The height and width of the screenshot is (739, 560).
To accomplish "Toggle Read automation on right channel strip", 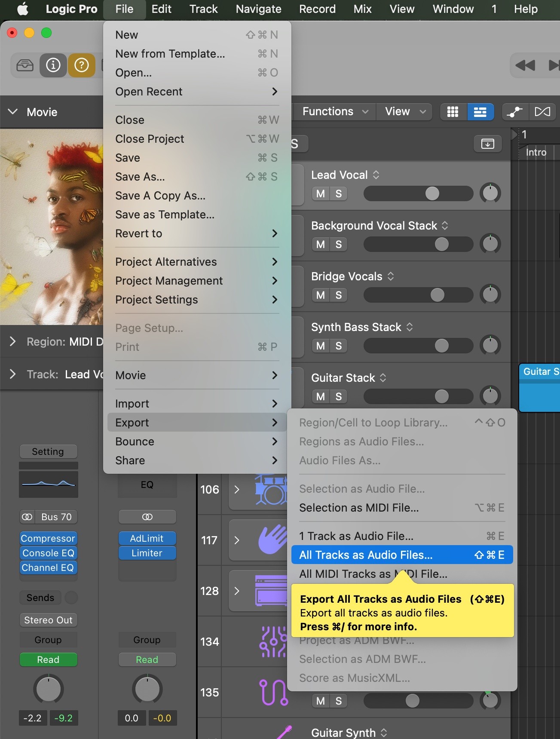I will click(147, 659).
